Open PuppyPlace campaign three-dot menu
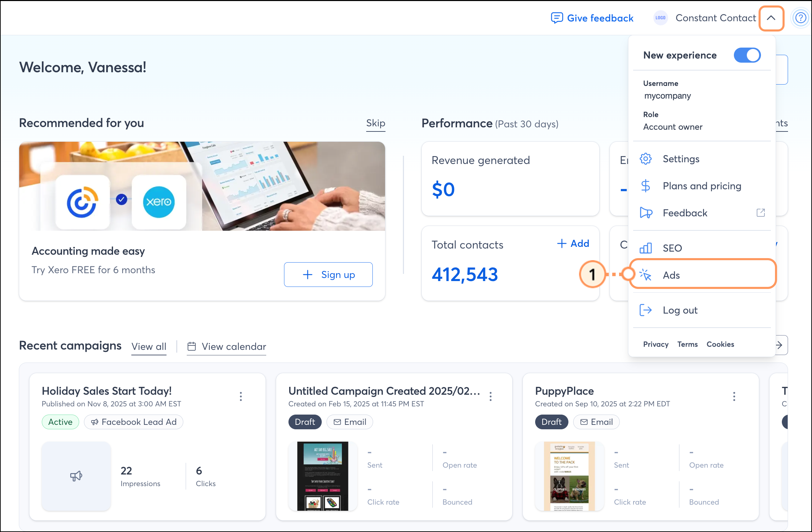 [734, 396]
